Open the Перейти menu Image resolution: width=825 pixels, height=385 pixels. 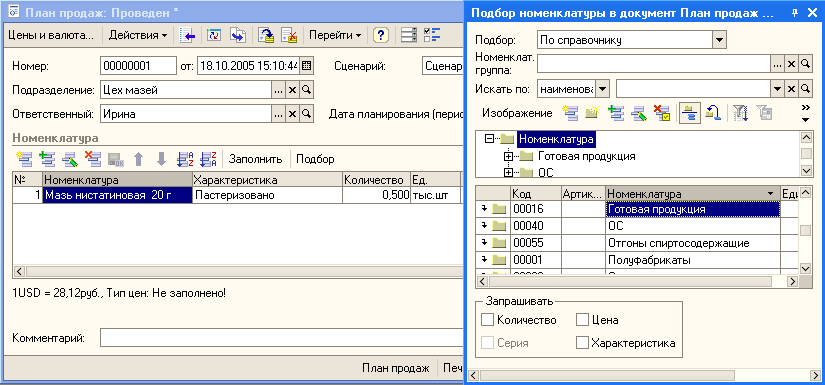335,36
